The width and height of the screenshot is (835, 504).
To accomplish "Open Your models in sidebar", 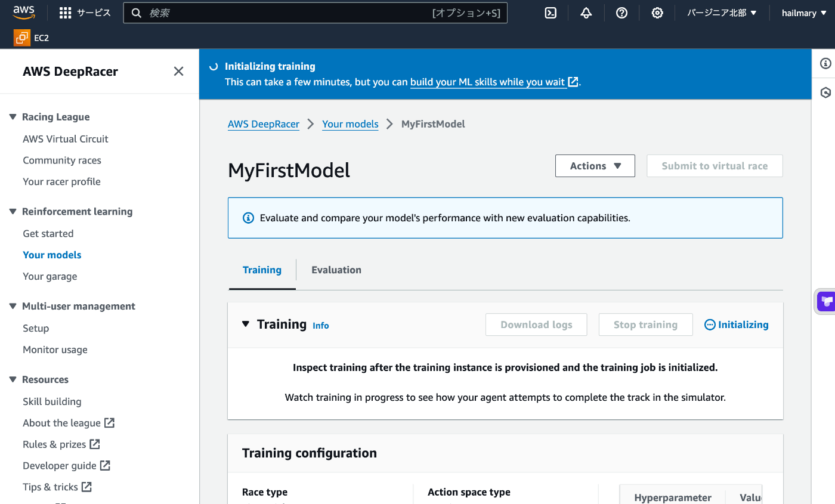I will point(52,255).
